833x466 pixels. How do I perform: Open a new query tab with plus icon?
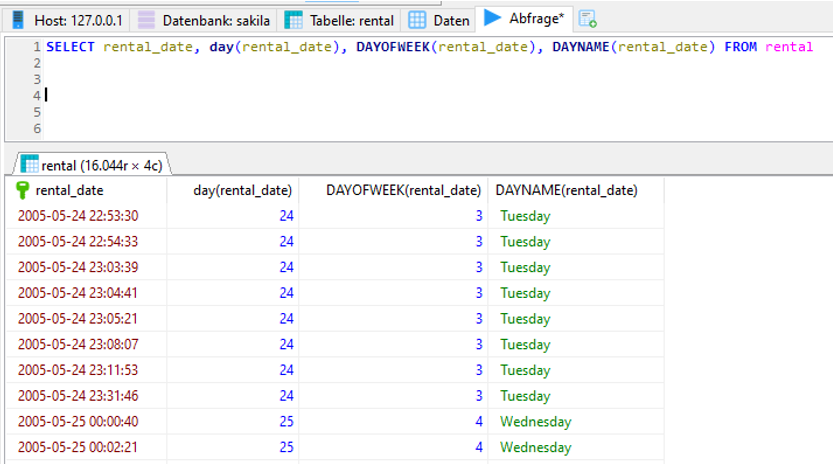click(x=588, y=20)
